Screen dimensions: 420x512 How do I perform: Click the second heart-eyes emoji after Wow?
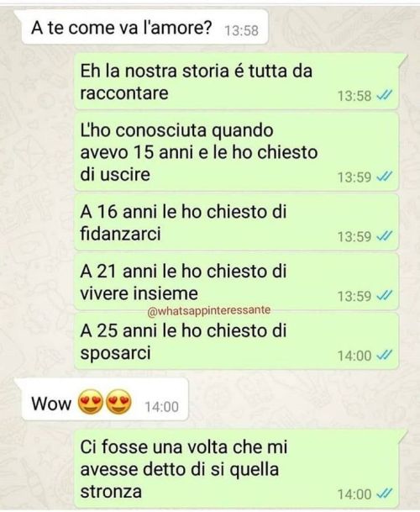coord(118,402)
